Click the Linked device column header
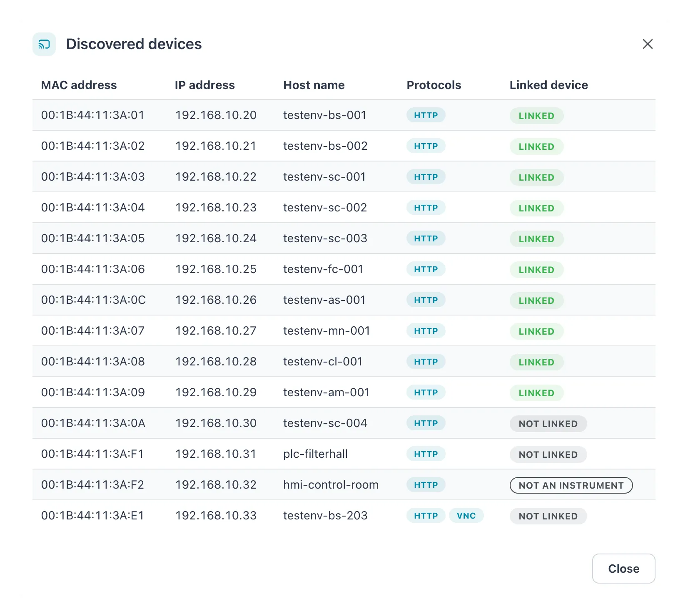 pos(549,85)
